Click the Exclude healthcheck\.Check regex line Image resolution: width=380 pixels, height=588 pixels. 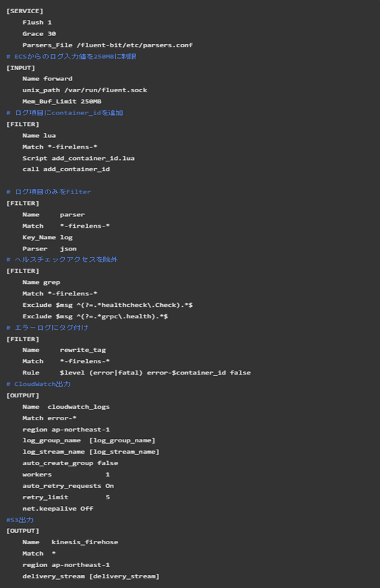107,305
